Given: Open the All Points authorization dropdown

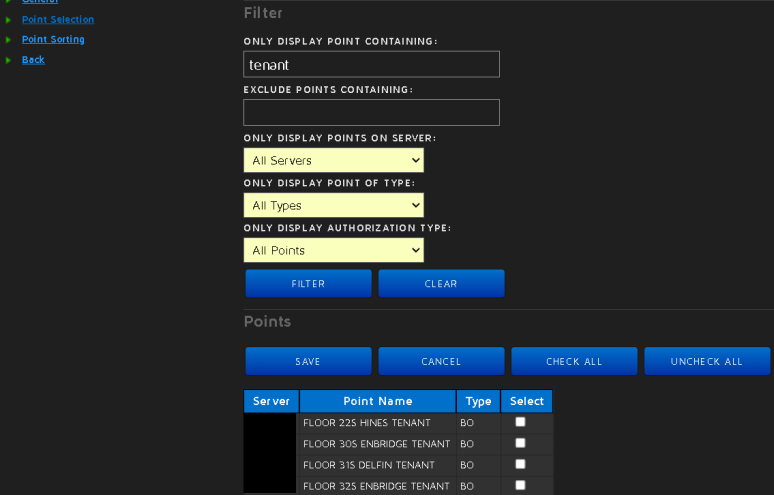Looking at the screenshot, I should coord(333,250).
